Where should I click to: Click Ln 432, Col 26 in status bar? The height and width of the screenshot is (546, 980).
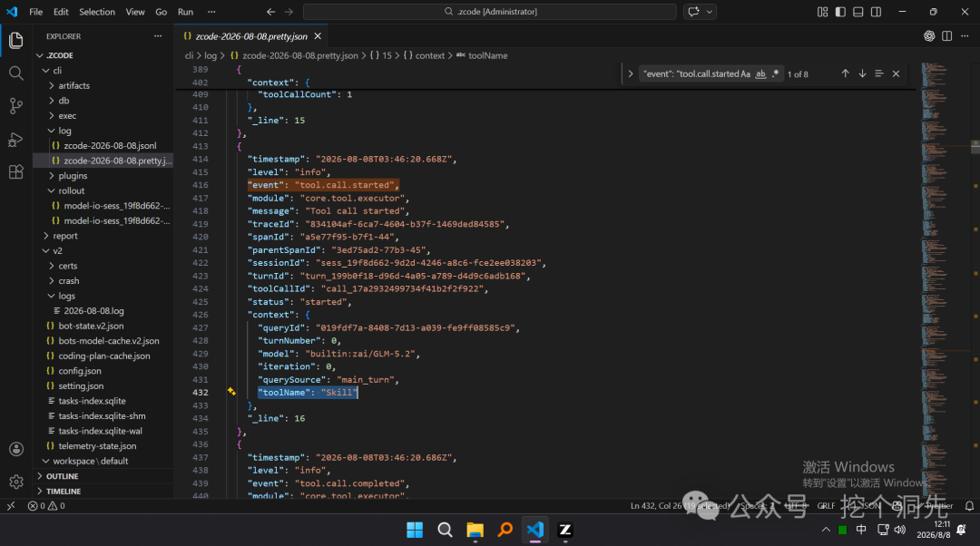(680, 506)
